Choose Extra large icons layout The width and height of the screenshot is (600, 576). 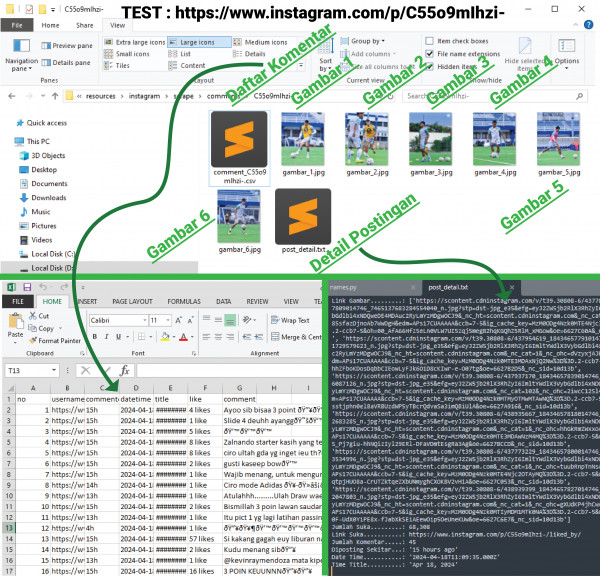[x=135, y=42]
